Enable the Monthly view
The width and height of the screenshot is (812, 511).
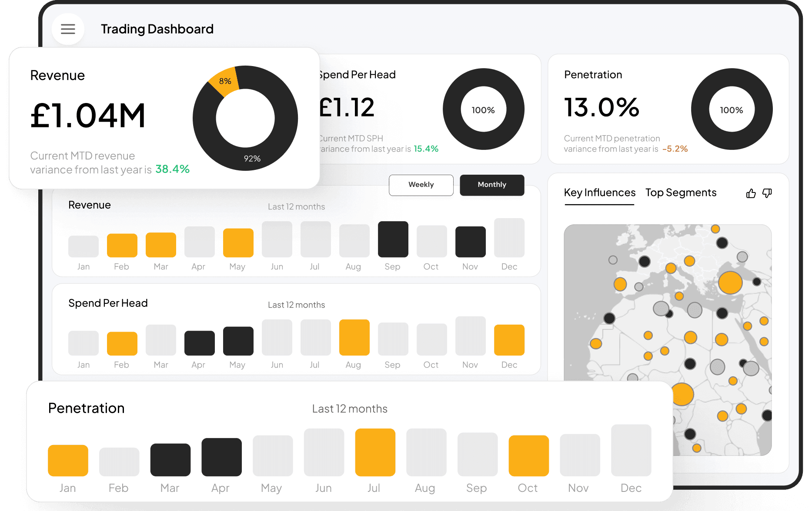pyautogui.click(x=491, y=185)
